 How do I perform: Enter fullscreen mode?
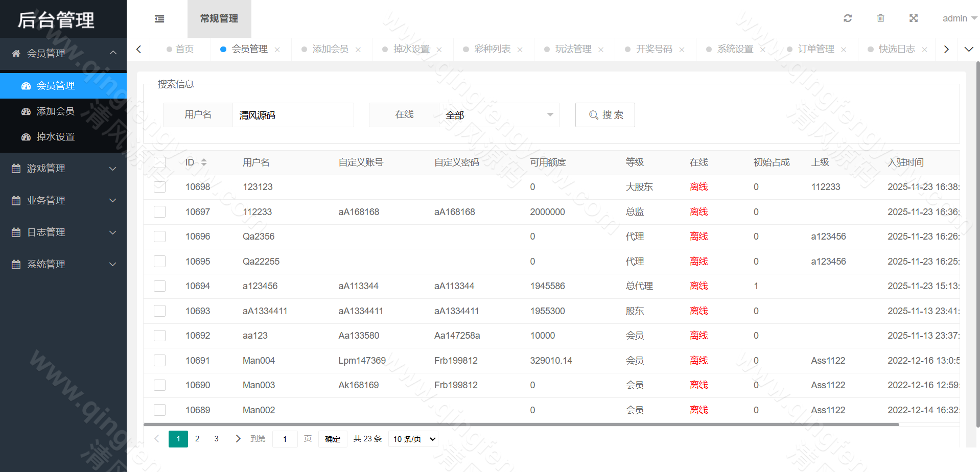[x=914, y=18]
